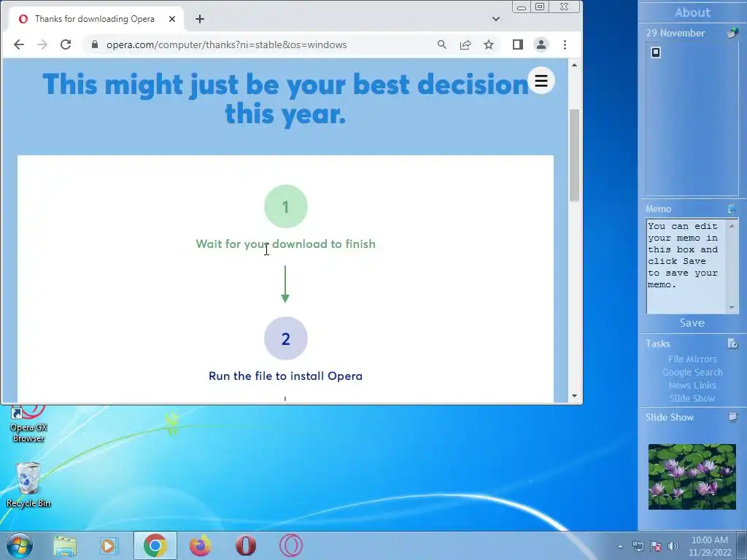Click memo box scroll down arrow

pyautogui.click(x=732, y=308)
